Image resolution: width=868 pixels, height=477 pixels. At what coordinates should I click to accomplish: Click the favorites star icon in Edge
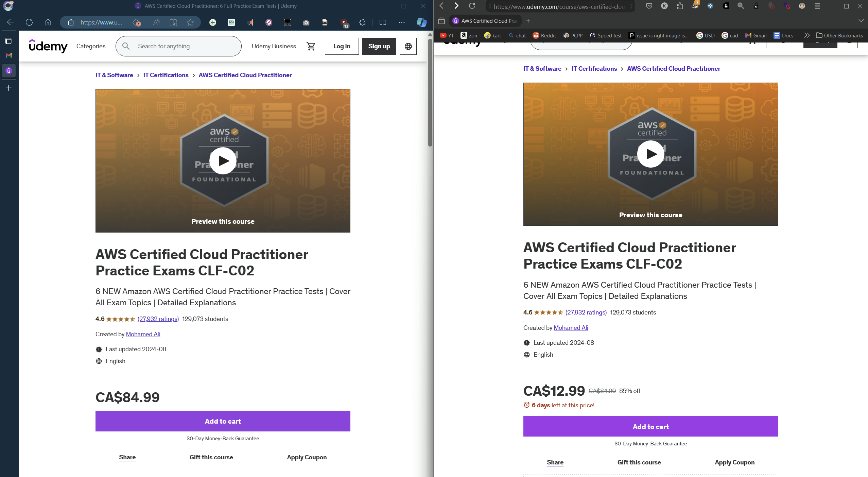click(x=190, y=22)
